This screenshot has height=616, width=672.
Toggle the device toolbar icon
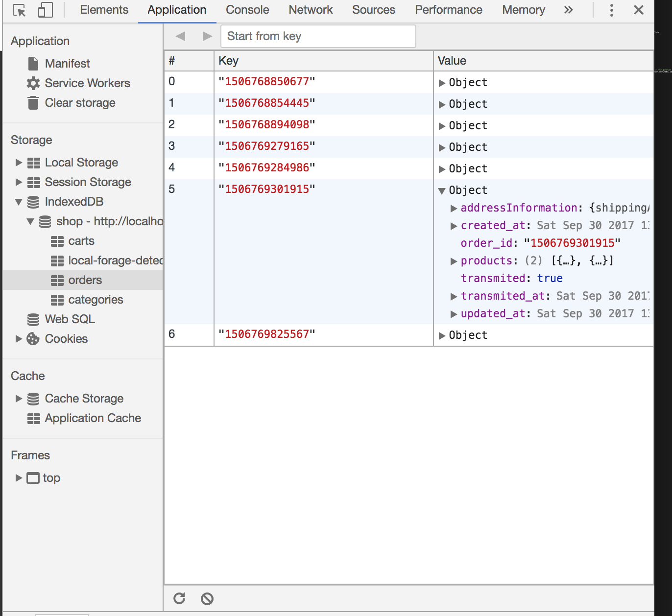(x=46, y=10)
